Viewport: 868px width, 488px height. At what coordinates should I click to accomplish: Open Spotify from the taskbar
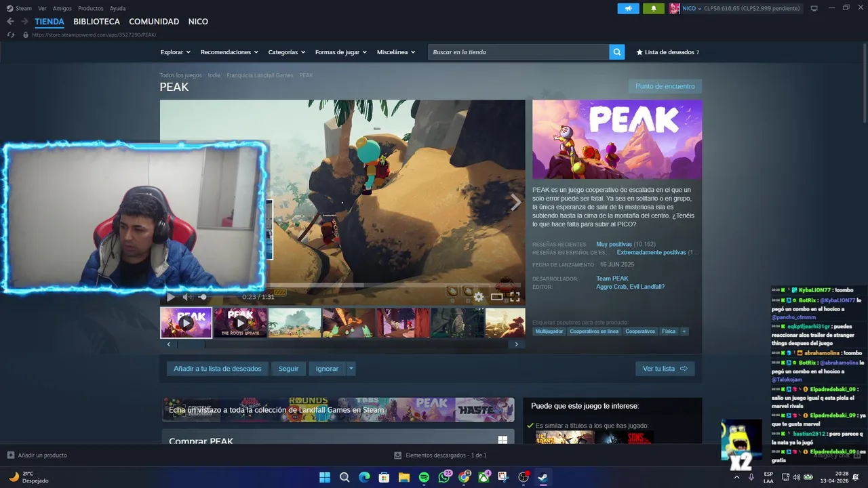point(424,477)
